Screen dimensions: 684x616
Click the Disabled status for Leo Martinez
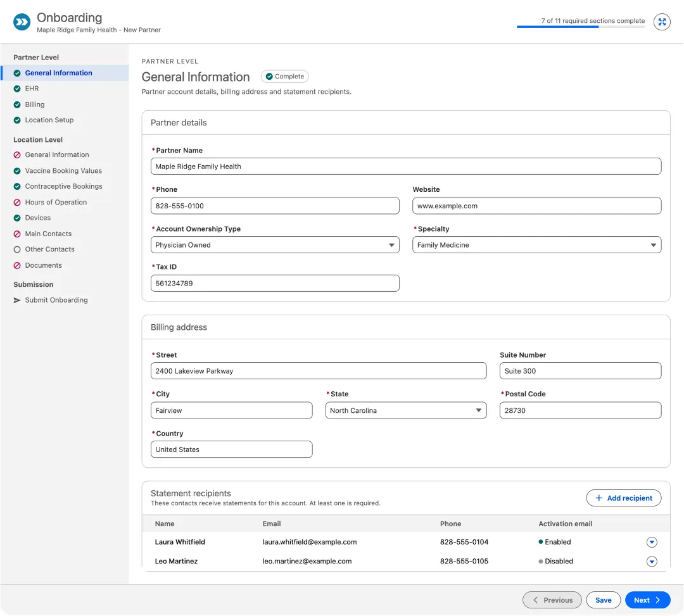point(555,562)
